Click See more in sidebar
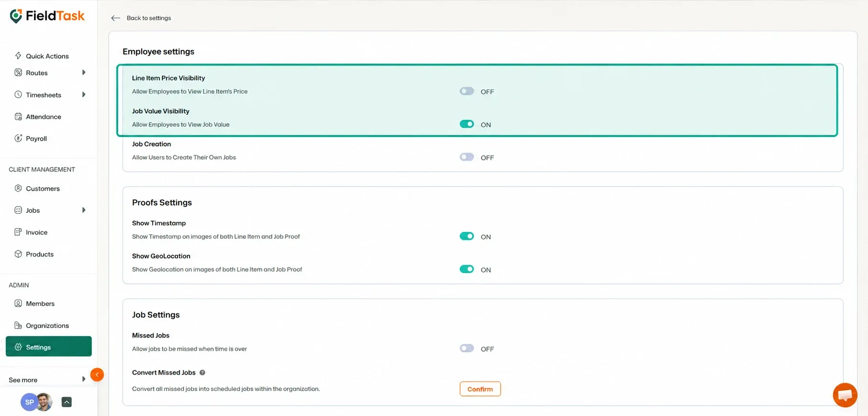This screenshot has height=416, width=868. point(23,380)
